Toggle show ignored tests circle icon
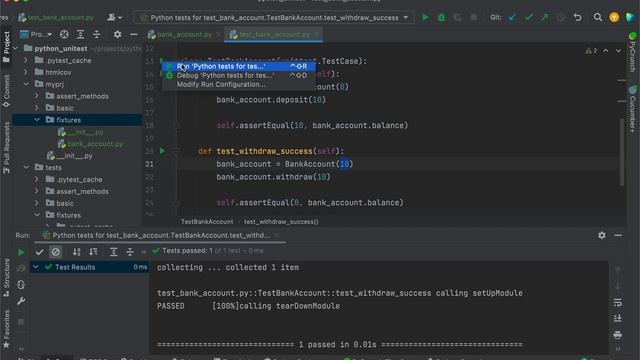 (x=56, y=252)
